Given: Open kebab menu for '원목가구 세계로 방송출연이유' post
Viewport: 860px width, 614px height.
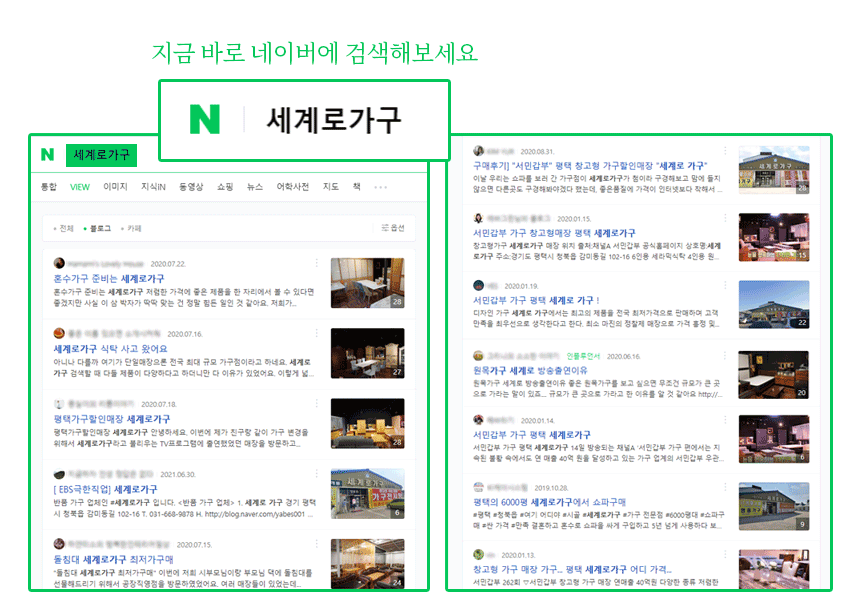Looking at the screenshot, I should point(725,356).
